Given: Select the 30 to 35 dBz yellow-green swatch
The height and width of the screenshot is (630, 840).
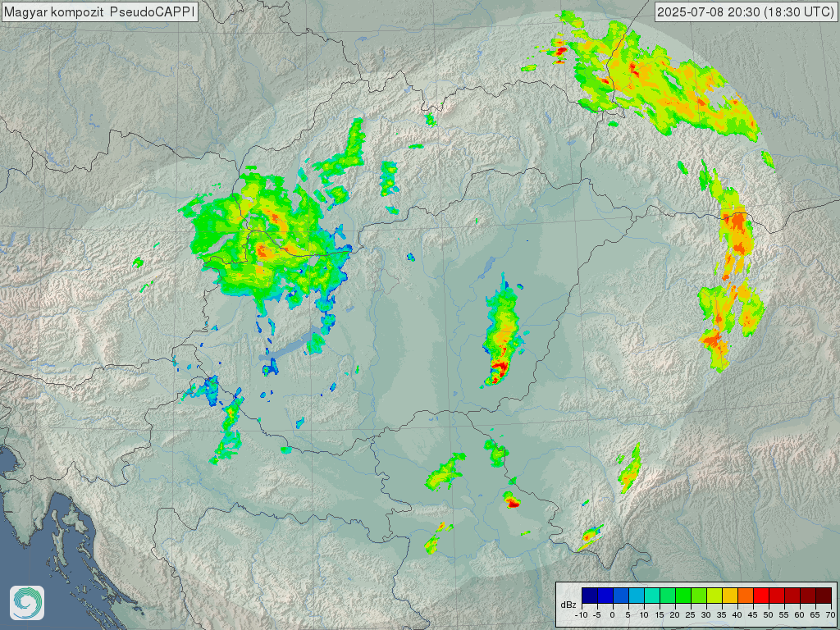Looking at the screenshot, I should point(714,596).
